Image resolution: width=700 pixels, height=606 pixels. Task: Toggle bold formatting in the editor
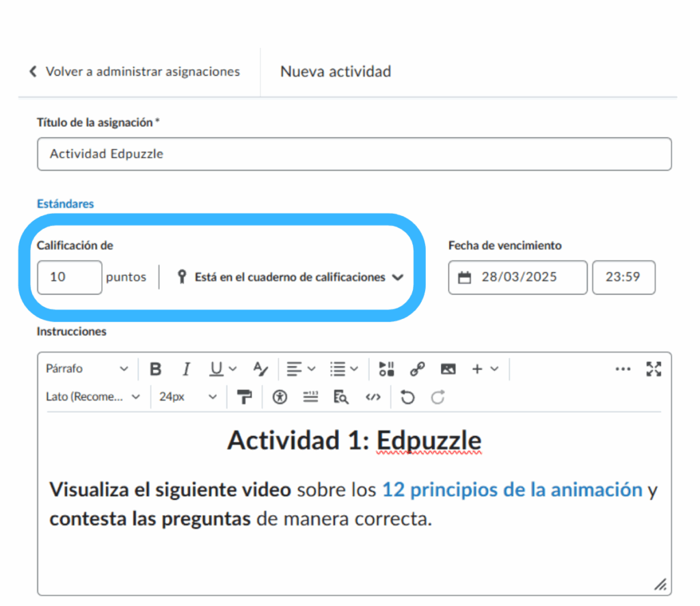156,370
